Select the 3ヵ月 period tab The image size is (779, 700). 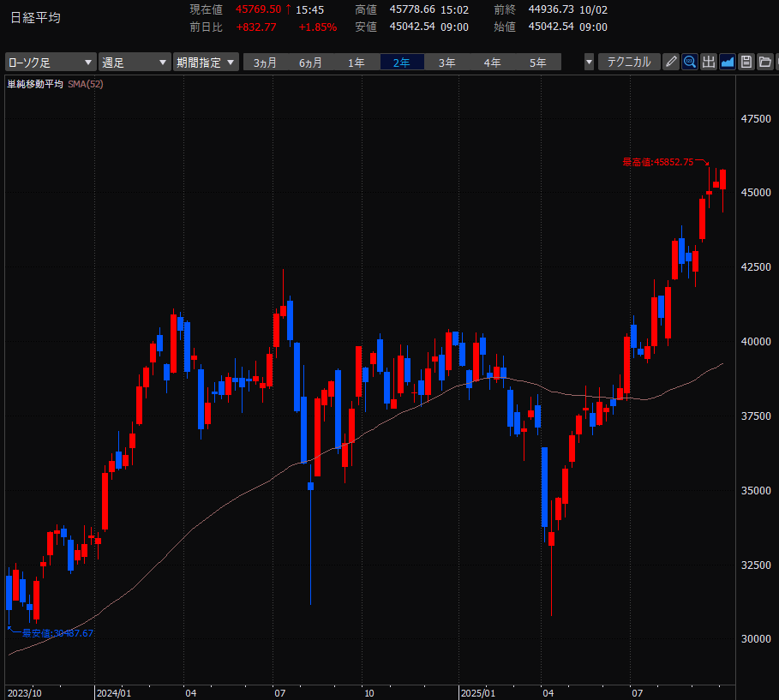(266, 63)
